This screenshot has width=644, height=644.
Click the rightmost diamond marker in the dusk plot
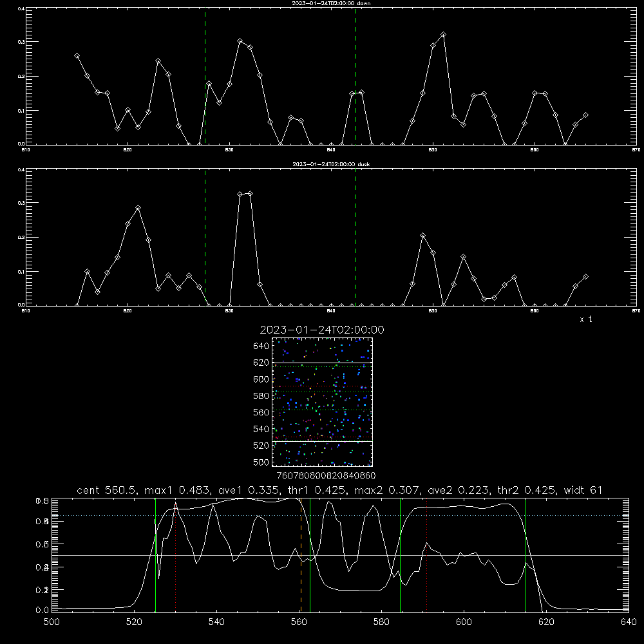585,277
